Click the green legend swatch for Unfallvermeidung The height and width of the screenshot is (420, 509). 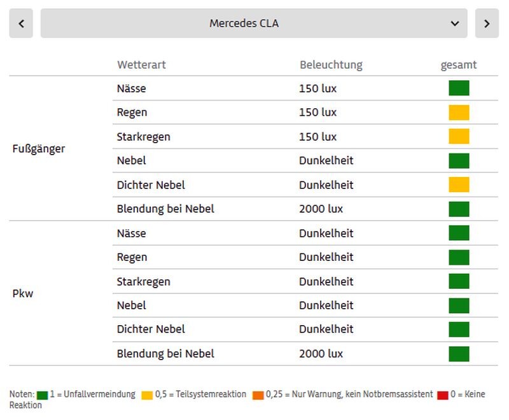[x=43, y=395]
